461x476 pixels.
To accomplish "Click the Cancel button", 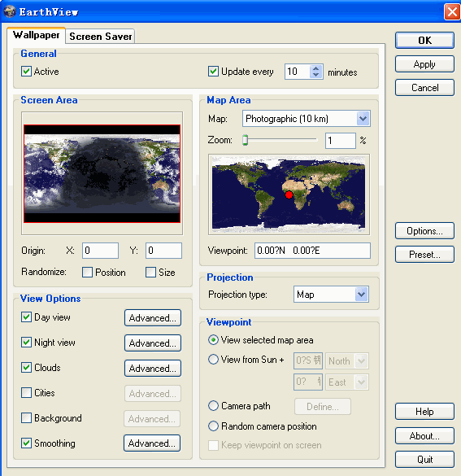I will coord(424,88).
